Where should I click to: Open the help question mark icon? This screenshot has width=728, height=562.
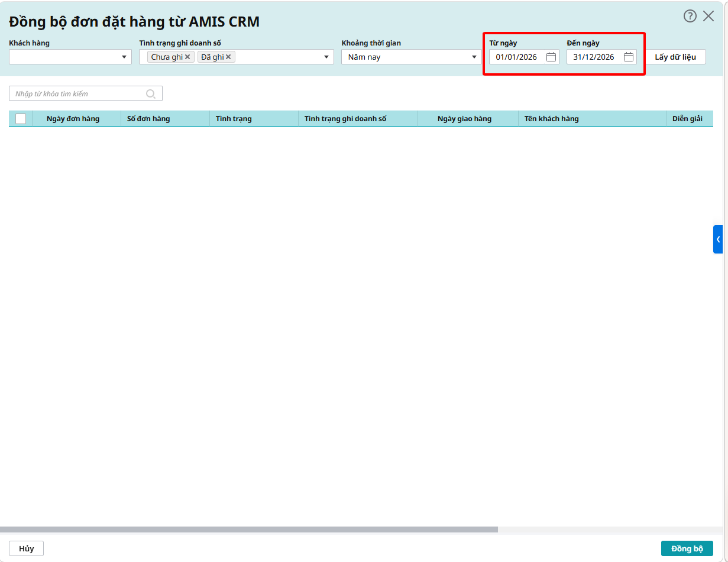[x=690, y=16]
